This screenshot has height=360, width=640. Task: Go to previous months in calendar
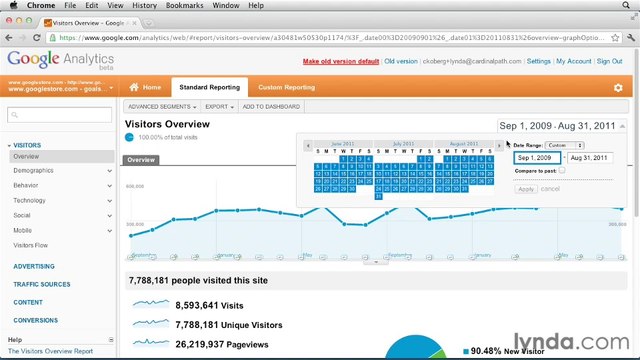(x=308, y=145)
